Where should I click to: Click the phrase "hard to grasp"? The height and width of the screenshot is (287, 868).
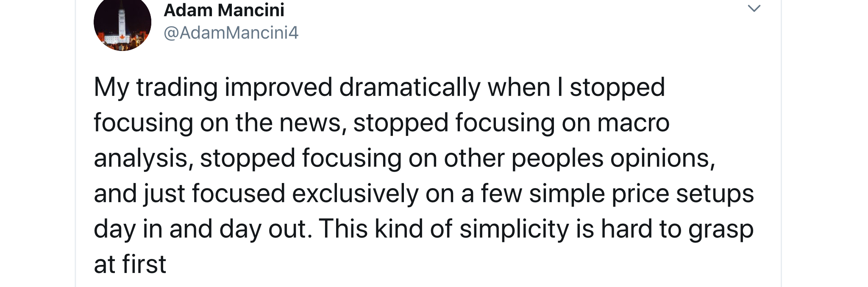[677, 229]
